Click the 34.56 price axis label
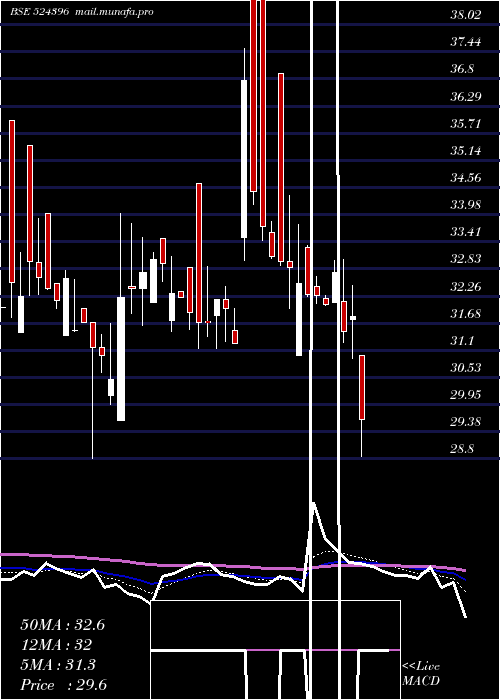 pos(466,178)
